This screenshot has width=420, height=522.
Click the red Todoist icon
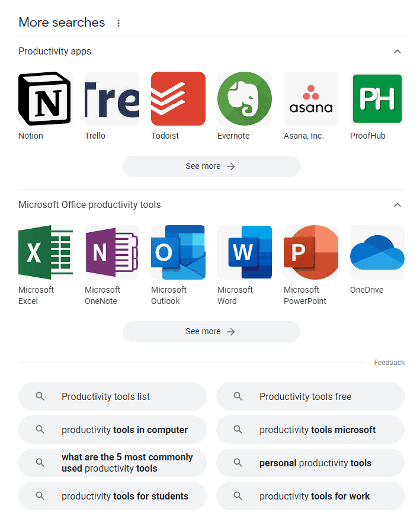pos(178,98)
